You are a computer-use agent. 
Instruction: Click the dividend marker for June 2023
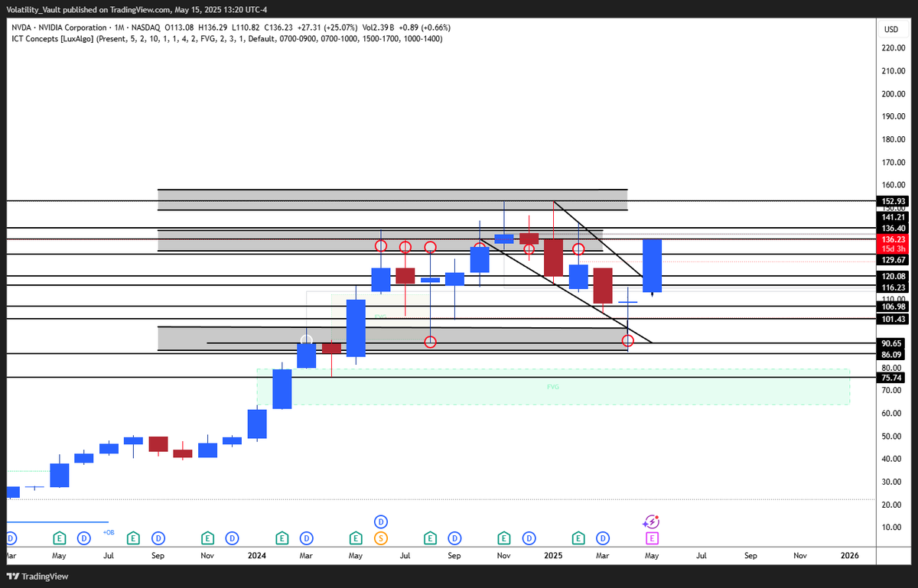[85, 538]
